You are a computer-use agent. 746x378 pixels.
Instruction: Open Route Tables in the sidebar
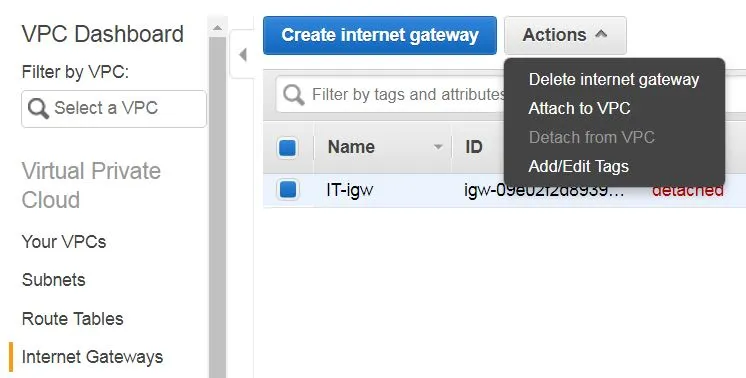72,318
